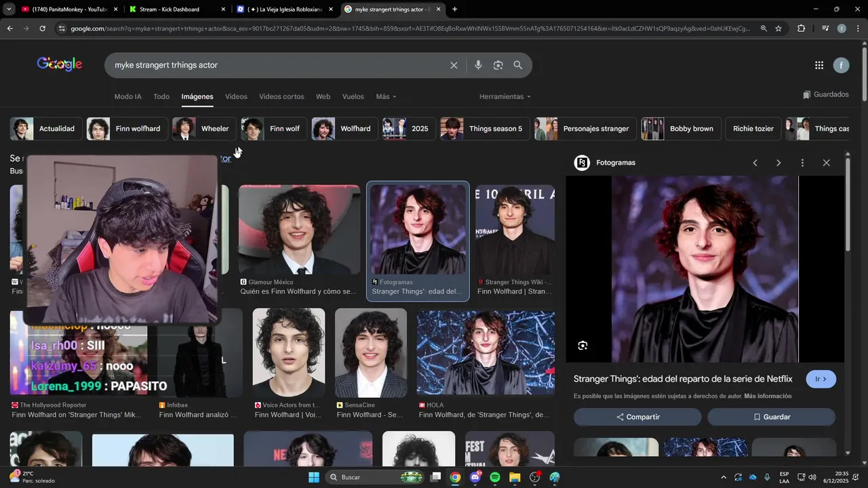This screenshot has height=488, width=868.
Task: Go to Google homepage via logo
Action: pyautogui.click(x=60, y=64)
